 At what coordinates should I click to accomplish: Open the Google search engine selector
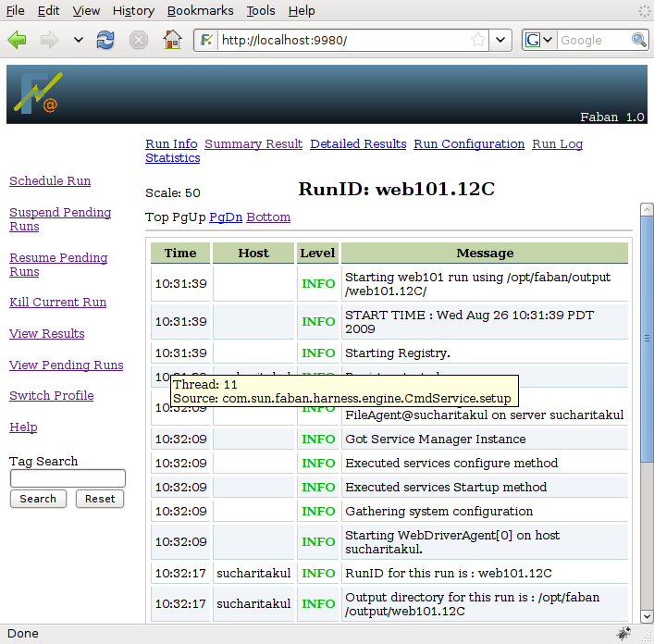click(x=539, y=40)
